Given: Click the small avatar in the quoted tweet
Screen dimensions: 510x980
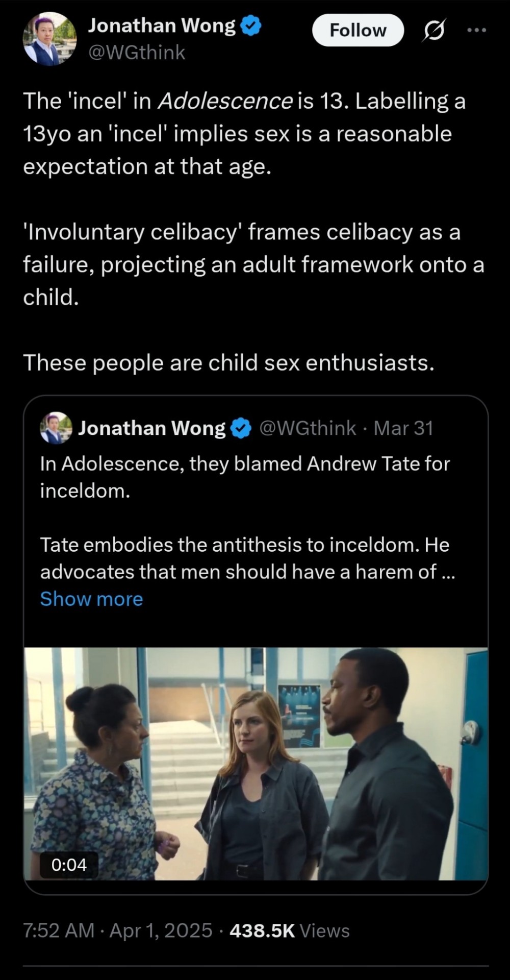Looking at the screenshot, I should pos(56,428).
